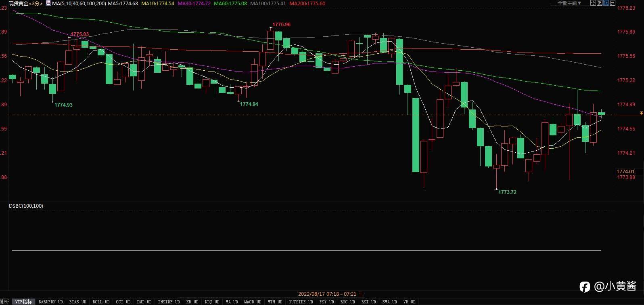Image resolution: width=644 pixels, height=305 pixels.
Task: Click the 2022/08/17 07:18~07:21 time readout
Action: [x=330, y=294]
